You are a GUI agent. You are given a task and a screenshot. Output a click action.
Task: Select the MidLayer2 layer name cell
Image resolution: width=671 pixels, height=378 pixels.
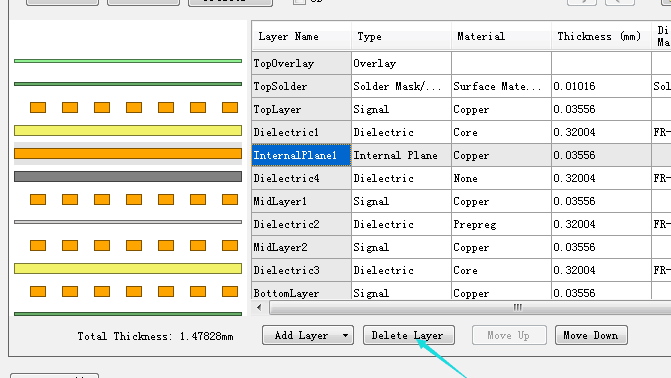pos(301,247)
